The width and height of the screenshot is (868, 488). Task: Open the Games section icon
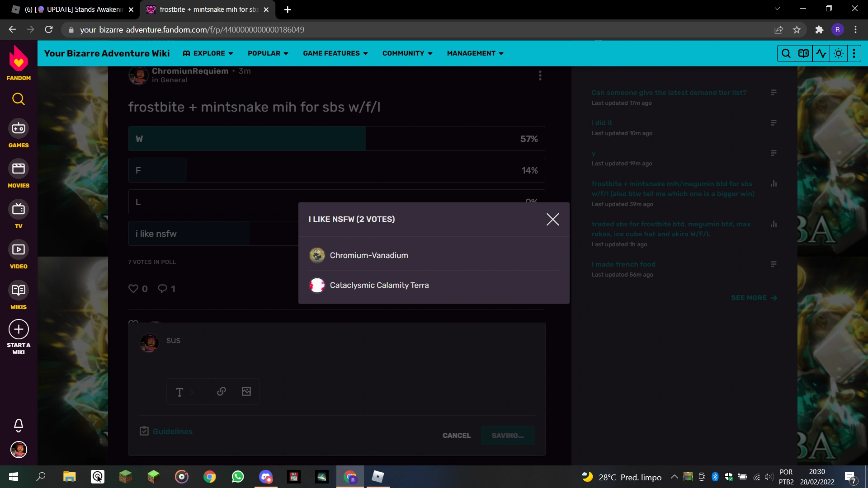19,129
